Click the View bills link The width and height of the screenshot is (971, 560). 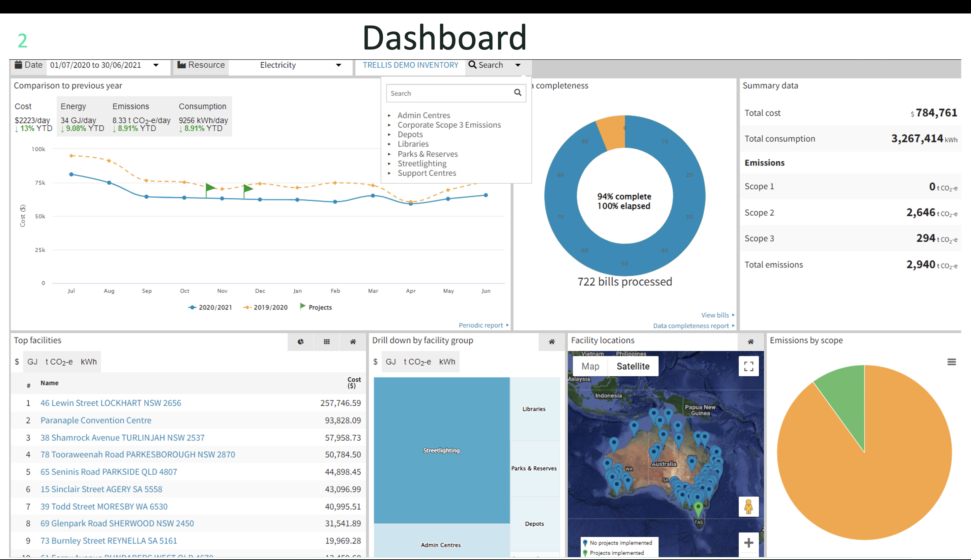(715, 315)
